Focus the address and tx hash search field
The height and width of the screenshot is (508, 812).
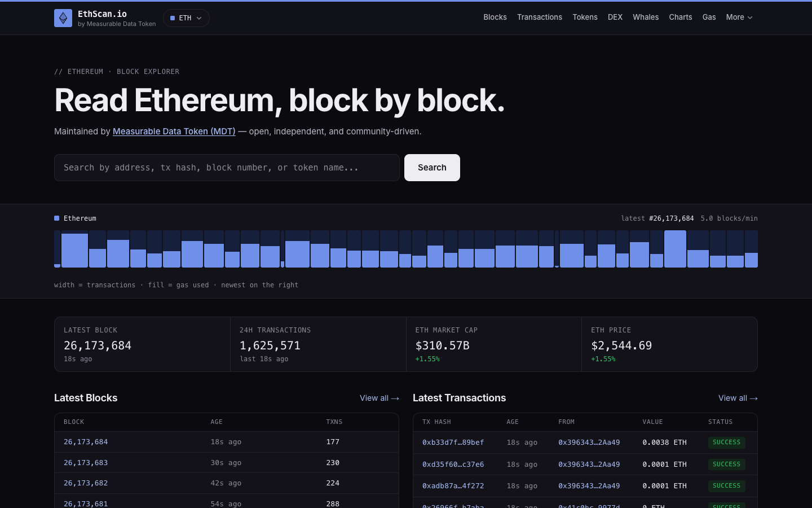tap(227, 168)
